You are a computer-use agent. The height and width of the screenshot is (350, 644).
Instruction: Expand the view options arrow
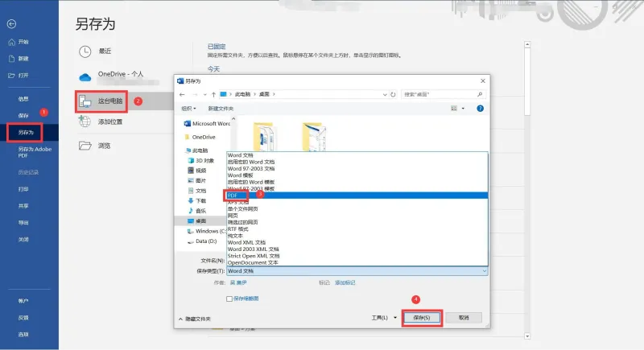(x=463, y=109)
